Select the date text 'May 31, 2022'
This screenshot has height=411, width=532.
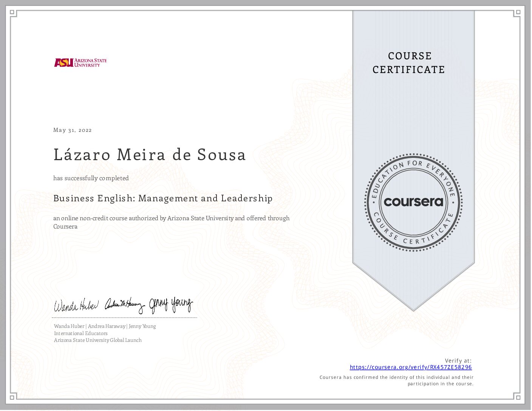point(73,130)
